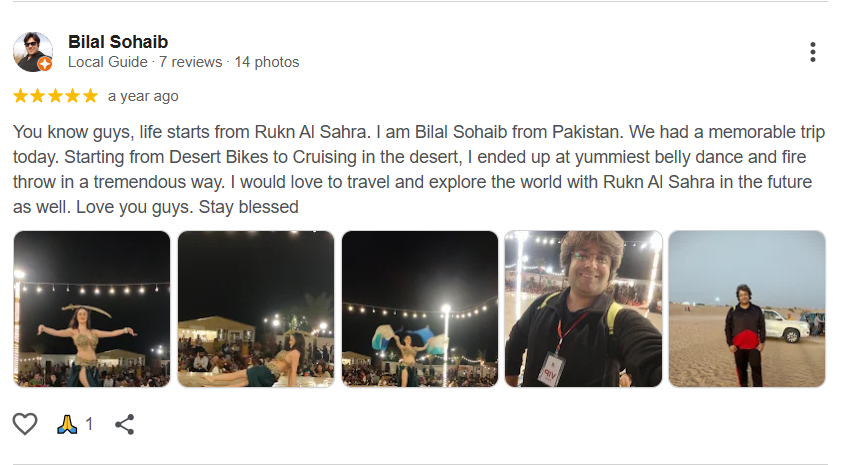856x465 pixels.
Task: Open photo of dancer reclining on stage
Action: pyautogui.click(x=256, y=309)
